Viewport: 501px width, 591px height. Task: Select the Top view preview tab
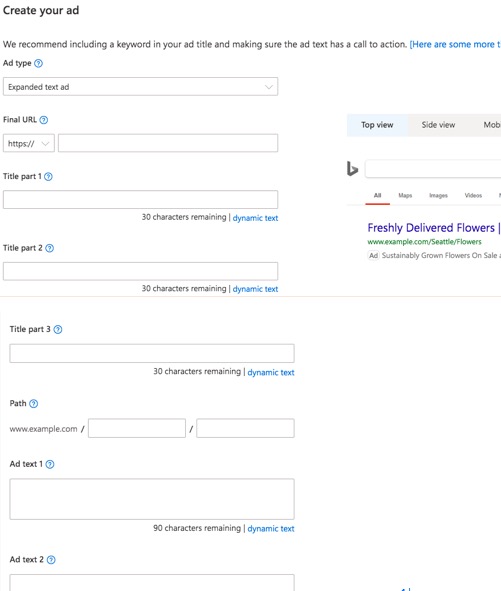point(377,125)
